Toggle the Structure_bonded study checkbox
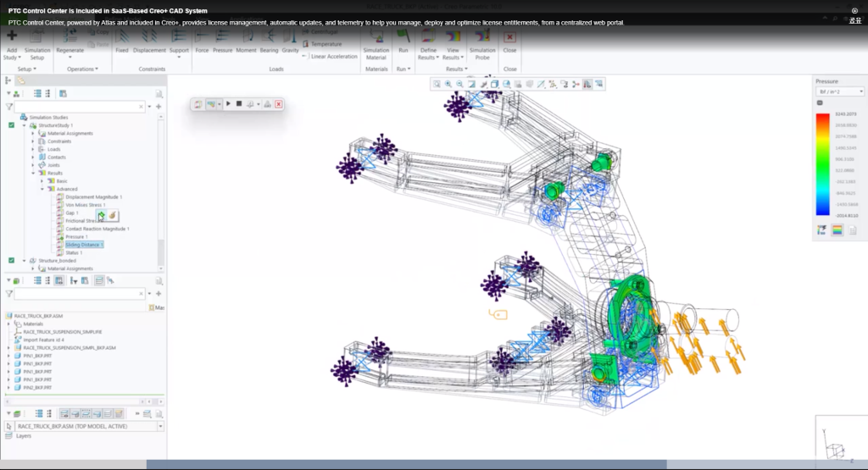The height and width of the screenshot is (470, 868). (x=11, y=261)
